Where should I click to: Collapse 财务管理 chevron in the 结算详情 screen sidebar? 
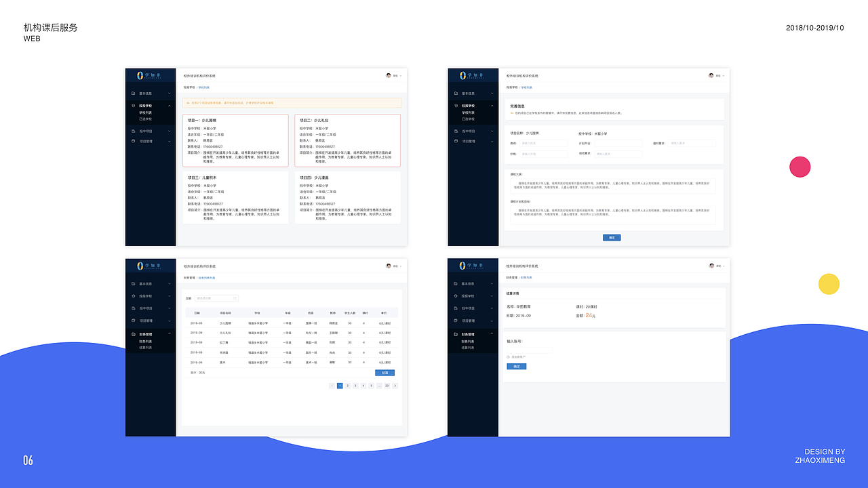(492, 333)
